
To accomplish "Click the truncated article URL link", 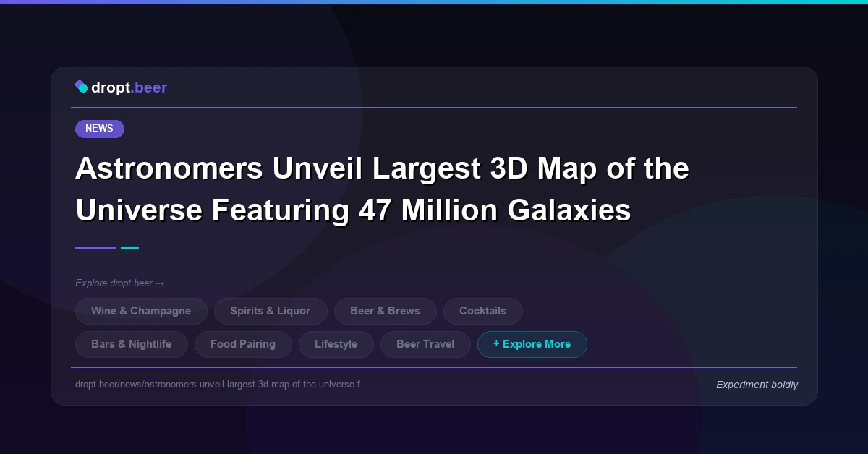I will (x=223, y=385).
